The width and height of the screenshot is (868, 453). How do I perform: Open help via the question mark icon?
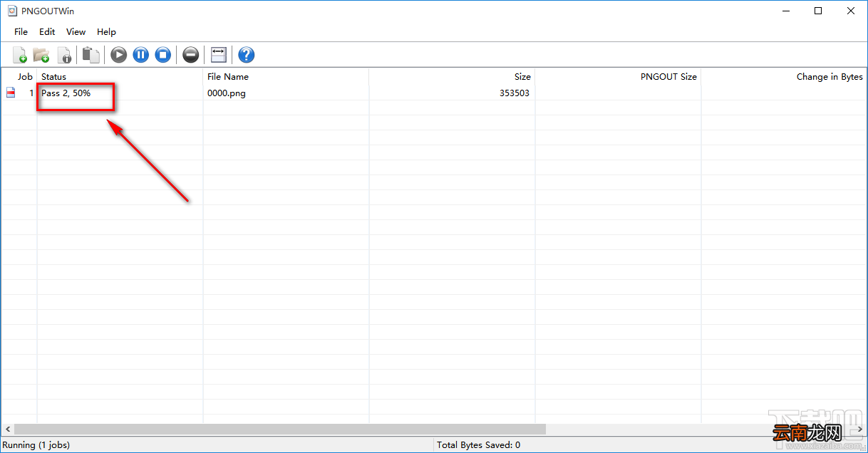pyautogui.click(x=247, y=55)
